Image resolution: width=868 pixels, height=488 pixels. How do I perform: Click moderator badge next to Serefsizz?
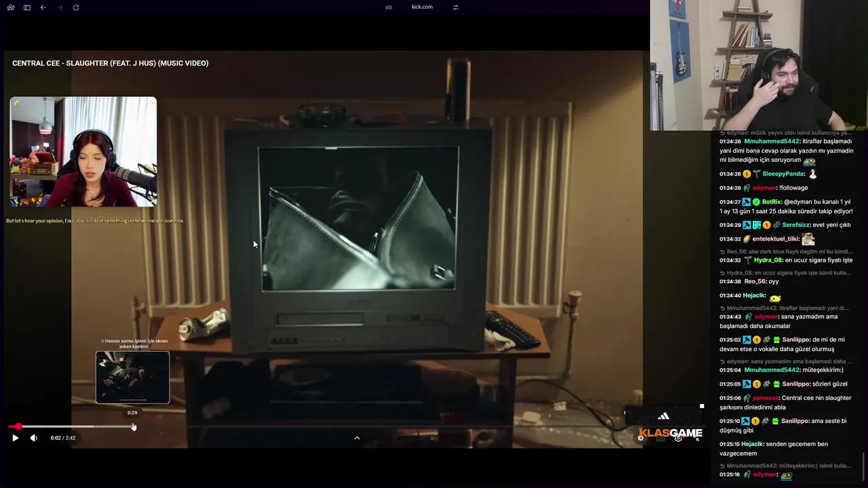(x=747, y=225)
